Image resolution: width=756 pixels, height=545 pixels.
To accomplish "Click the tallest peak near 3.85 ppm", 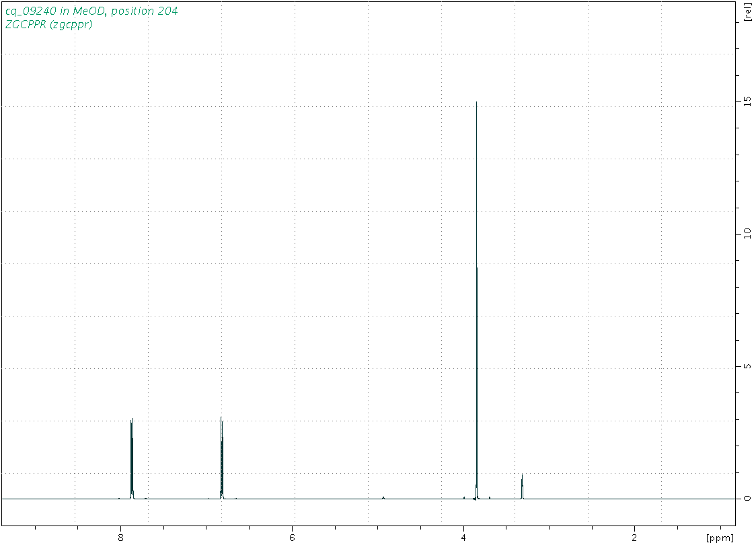I will (x=476, y=300).
